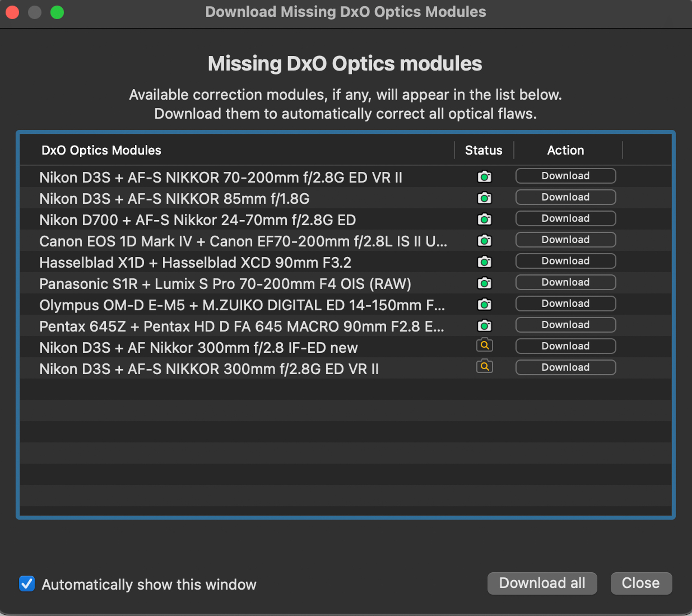Click the green zoom window button
692x616 pixels.
(57, 12)
